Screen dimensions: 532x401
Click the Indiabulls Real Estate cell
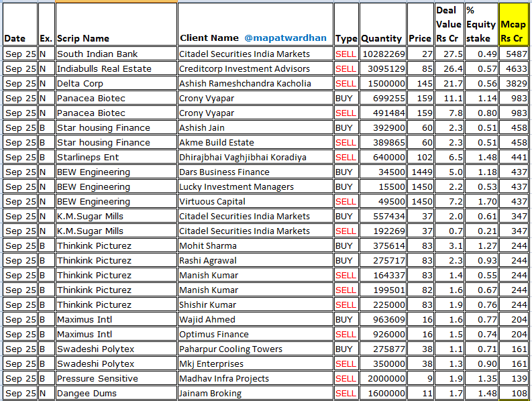pos(116,68)
